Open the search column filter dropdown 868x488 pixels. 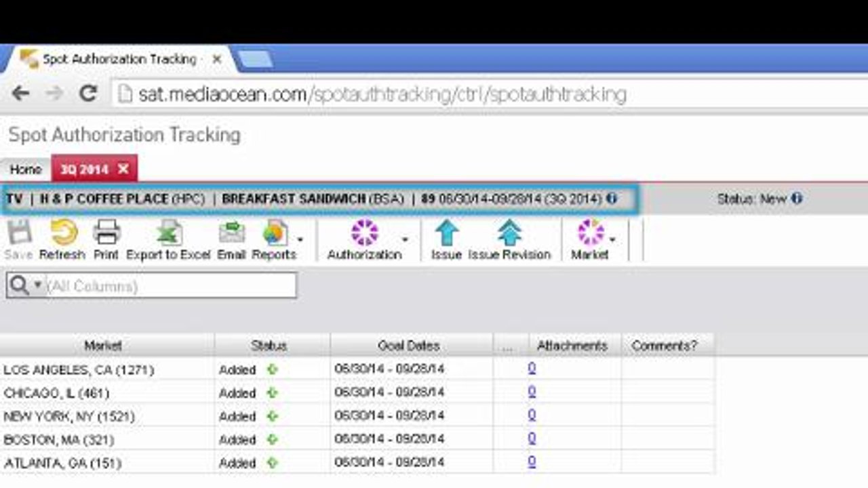(38, 285)
